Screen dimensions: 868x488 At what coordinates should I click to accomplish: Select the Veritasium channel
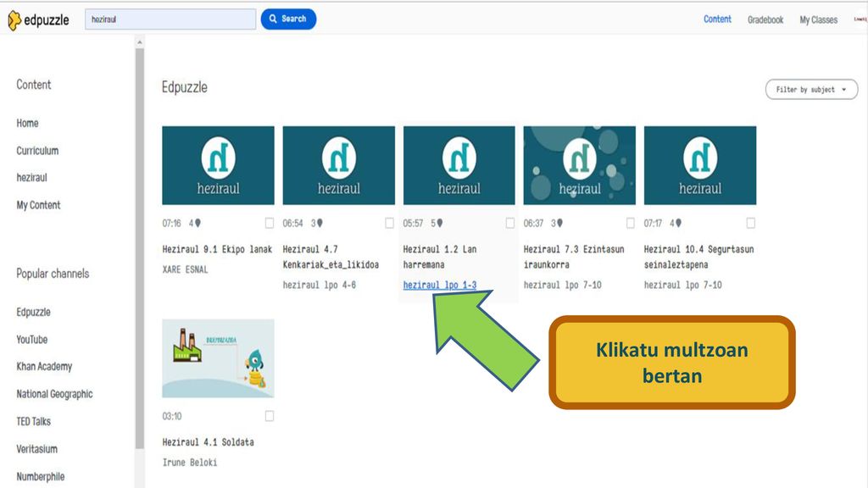click(x=36, y=449)
